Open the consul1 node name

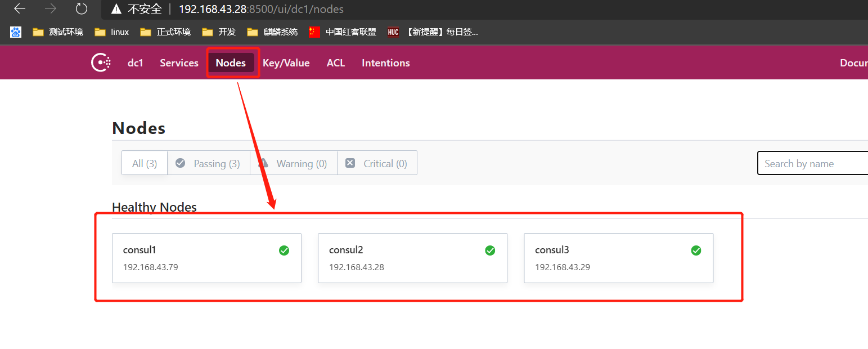click(140, 250)
